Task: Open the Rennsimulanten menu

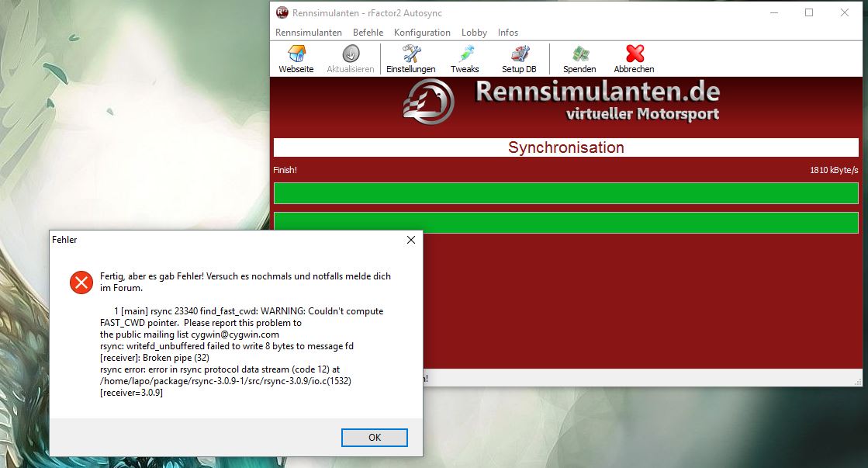Action: point(309,33)
